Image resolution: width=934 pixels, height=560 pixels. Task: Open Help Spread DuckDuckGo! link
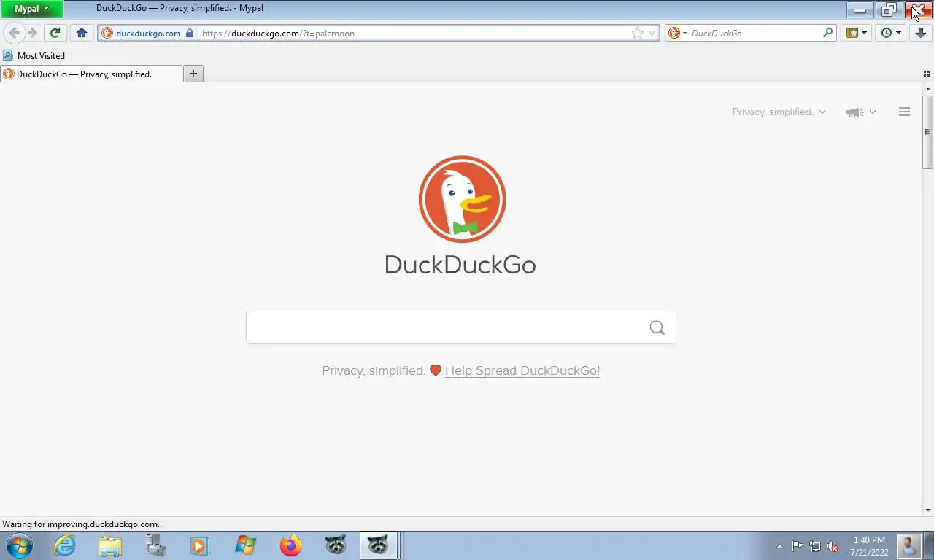(x=522, y=370)
